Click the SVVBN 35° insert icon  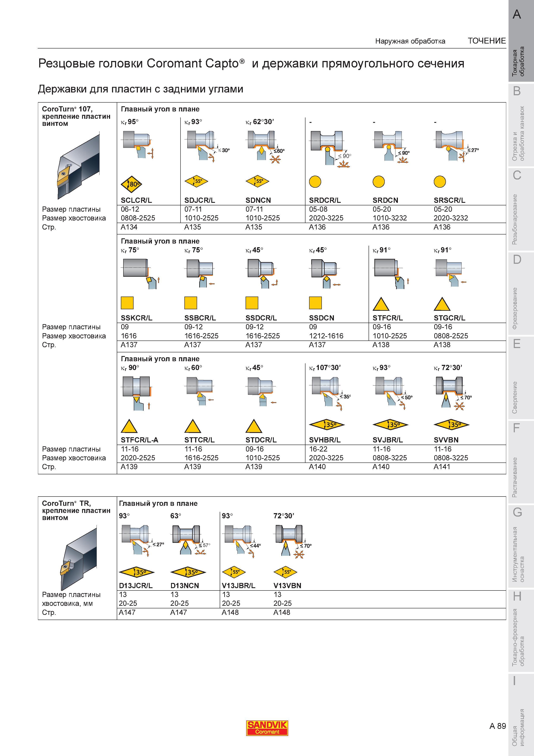pos(451,425)
